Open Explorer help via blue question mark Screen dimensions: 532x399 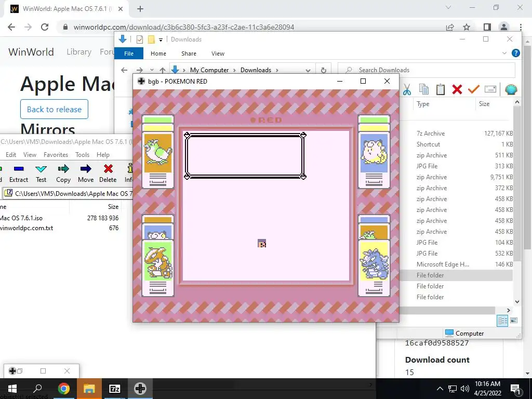pos(516,54)
